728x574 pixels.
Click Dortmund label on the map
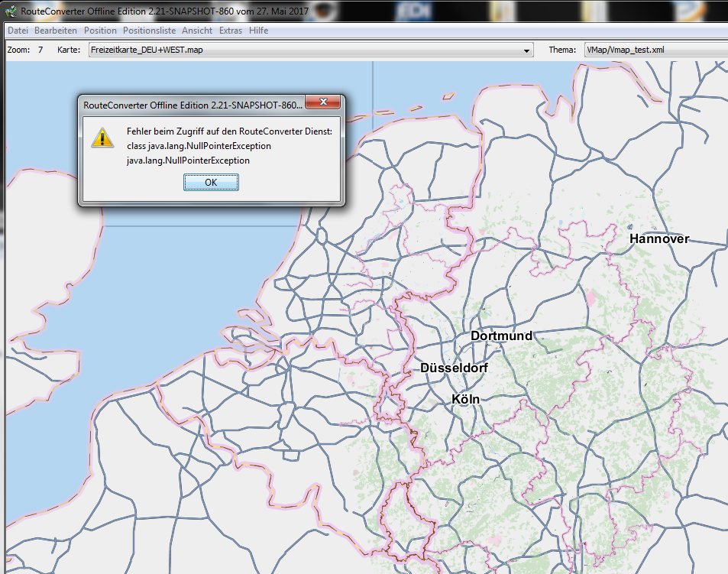coord(501,336)
